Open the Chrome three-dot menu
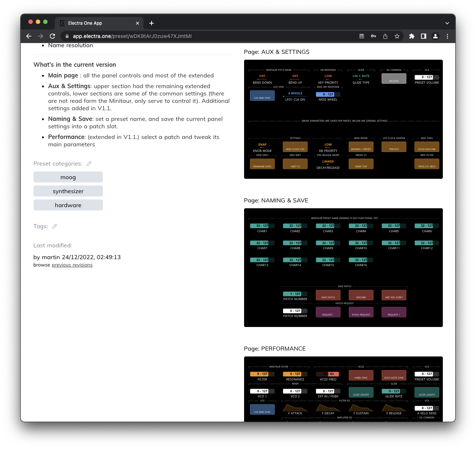This screenshot has width=476, height=449. (x=447, y=36)
